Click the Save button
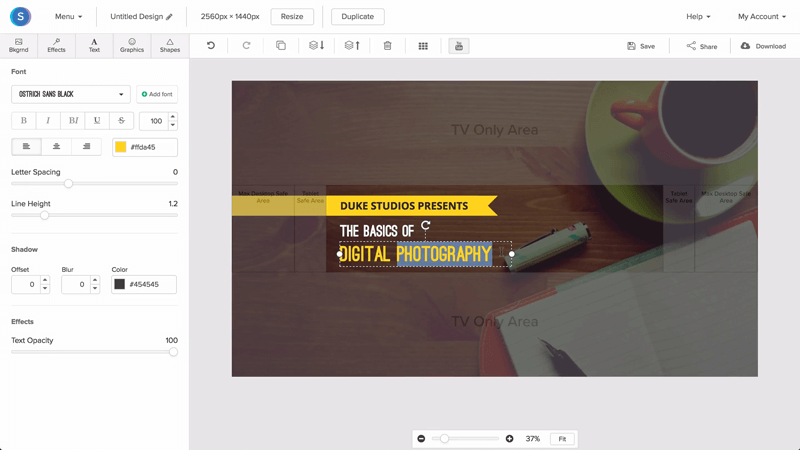 (641, 46)
